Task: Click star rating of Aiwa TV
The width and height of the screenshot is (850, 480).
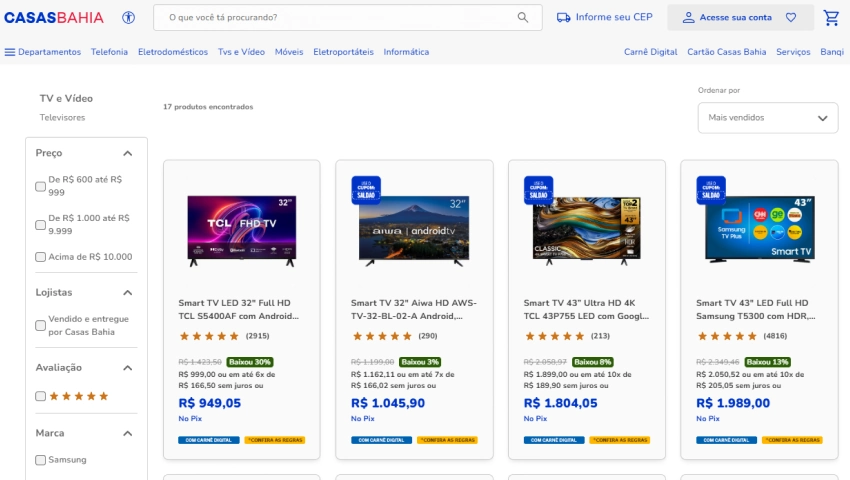Action: 382,336
